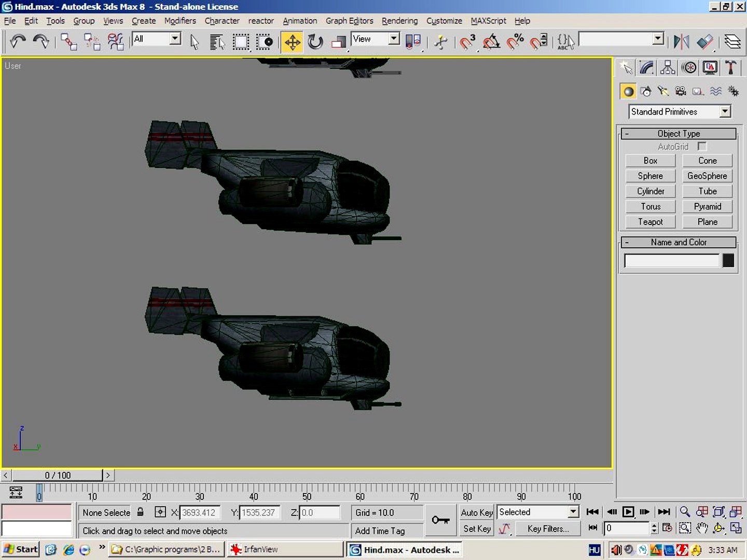This screenshot has height=560, width=747.
Task: Click the Teapot primitive button
Action: click(x=650, y=222)
